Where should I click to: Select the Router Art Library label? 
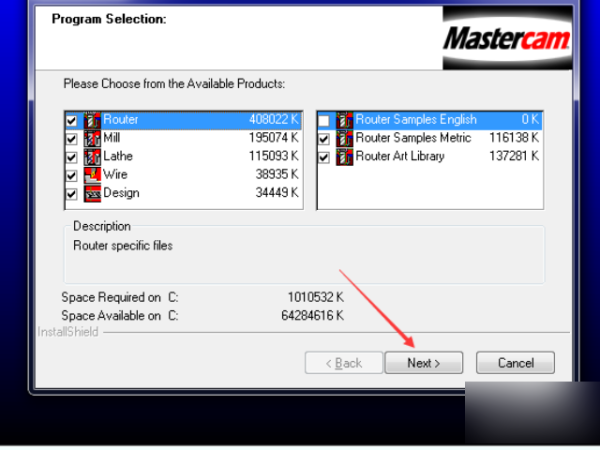[x=400, y=156]
